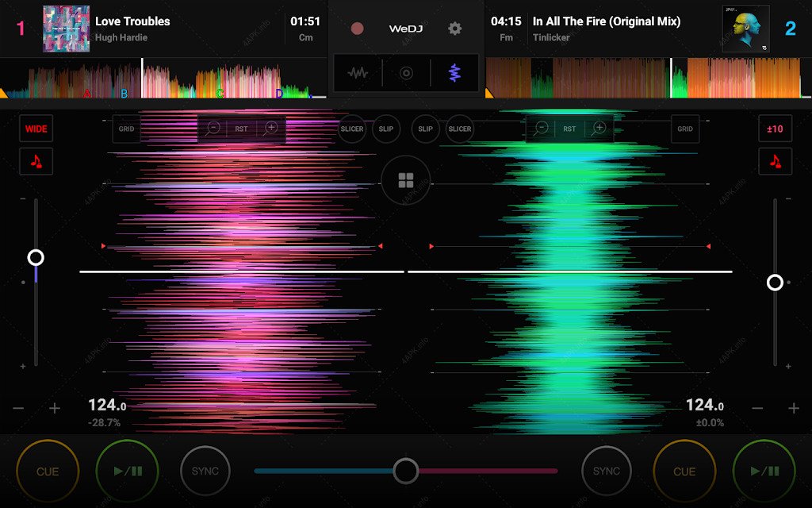Jump to hot cue C marker
Image resolution: width=812 pixels, height=508 pixels.
[x=220, y=94]
